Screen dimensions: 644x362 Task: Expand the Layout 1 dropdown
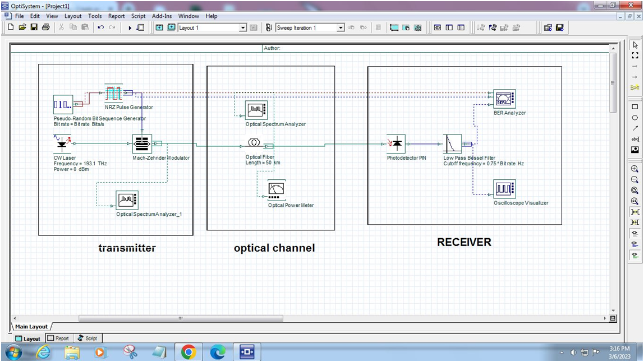point(243,27)
